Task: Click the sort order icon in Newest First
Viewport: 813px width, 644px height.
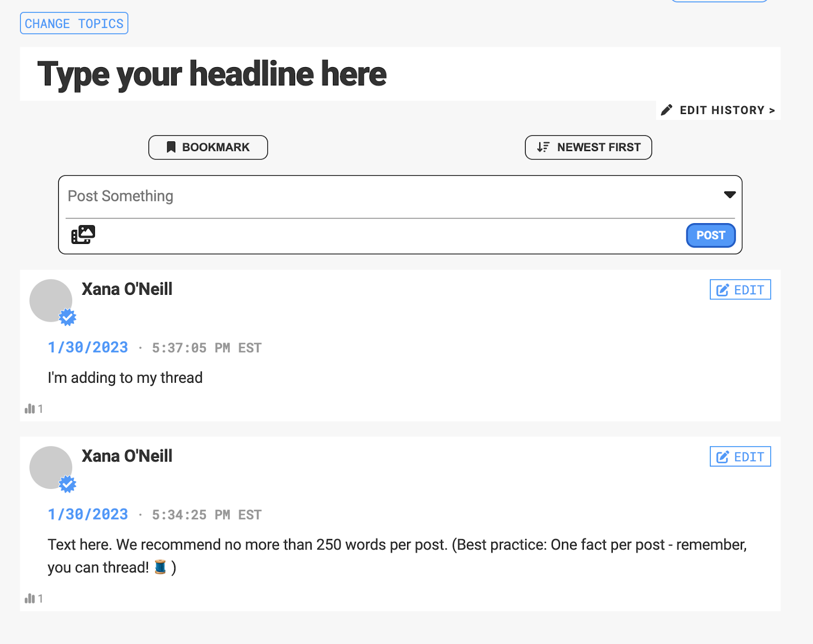Action: (x=543, y=147)
